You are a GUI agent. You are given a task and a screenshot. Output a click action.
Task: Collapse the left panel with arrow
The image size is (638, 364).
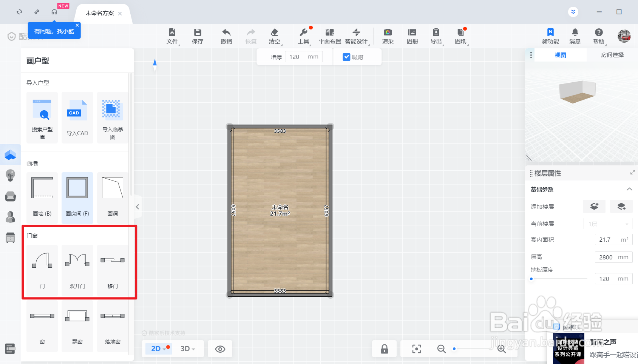point(137,207)
